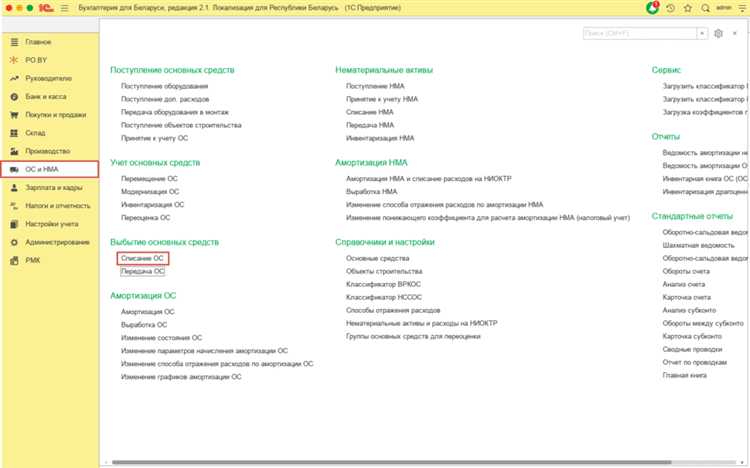Open the Склад section
The height and width of the screenshot is (468, 750).
point(36,133)
